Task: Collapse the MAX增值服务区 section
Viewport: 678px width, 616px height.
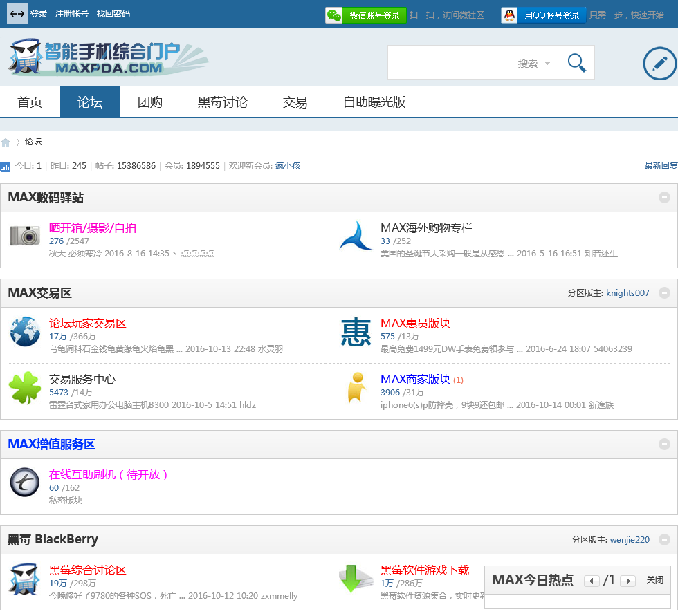Action: coord(664,444)
